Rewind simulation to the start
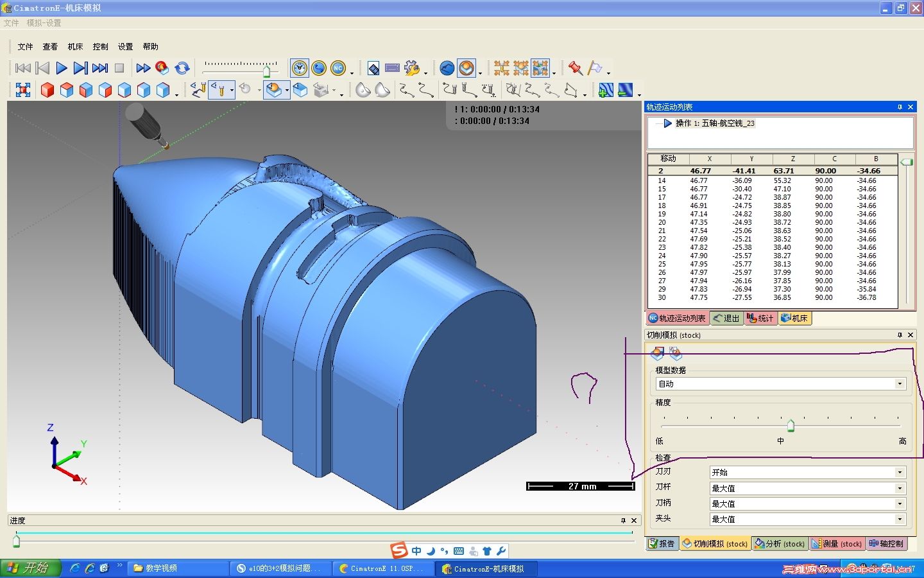 click(x=22, y=68)
